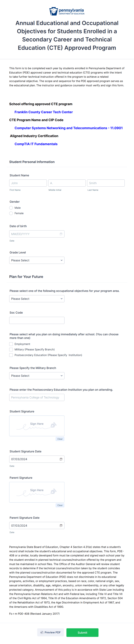Open the Date of birth calendar picker
The image size is (134, 644).
[x=61, y=234]
